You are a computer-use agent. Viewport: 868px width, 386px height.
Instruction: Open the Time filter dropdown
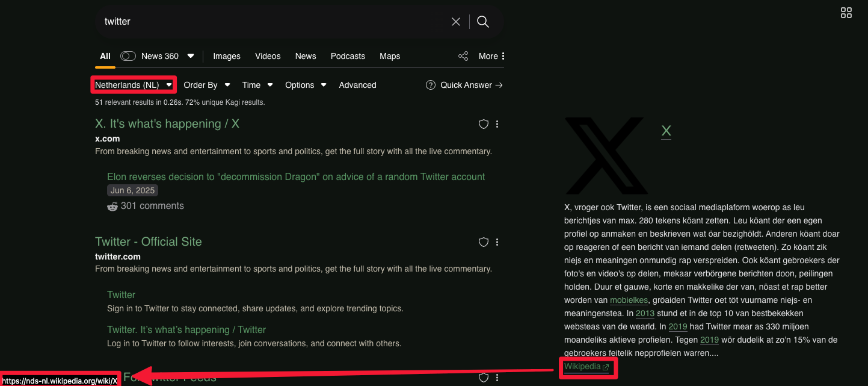257,85
